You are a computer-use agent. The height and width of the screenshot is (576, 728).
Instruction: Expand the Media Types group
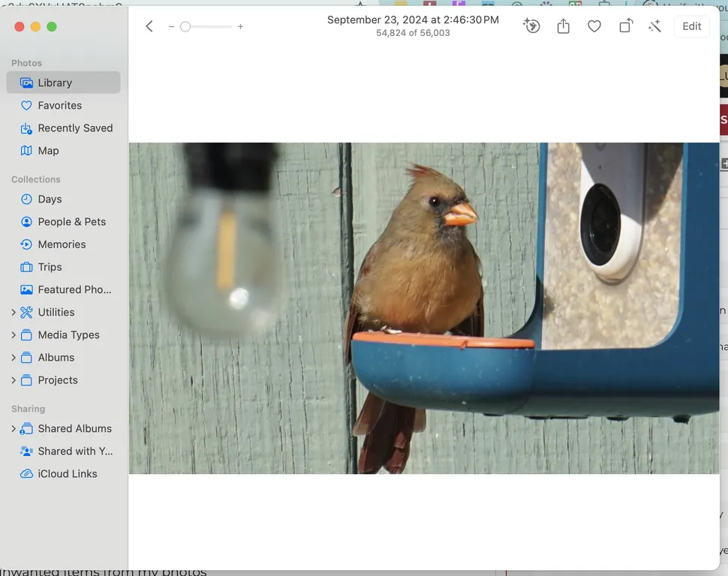[x=14, y=334]
